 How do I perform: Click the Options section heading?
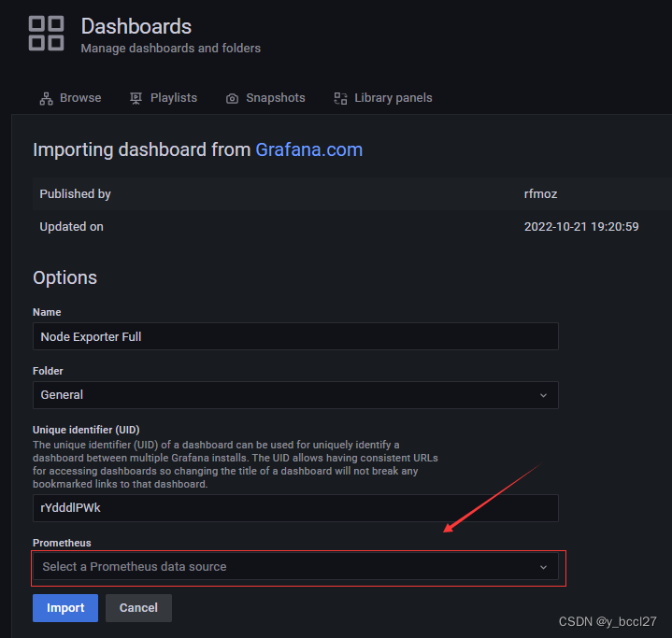click(x=64, y=277)
